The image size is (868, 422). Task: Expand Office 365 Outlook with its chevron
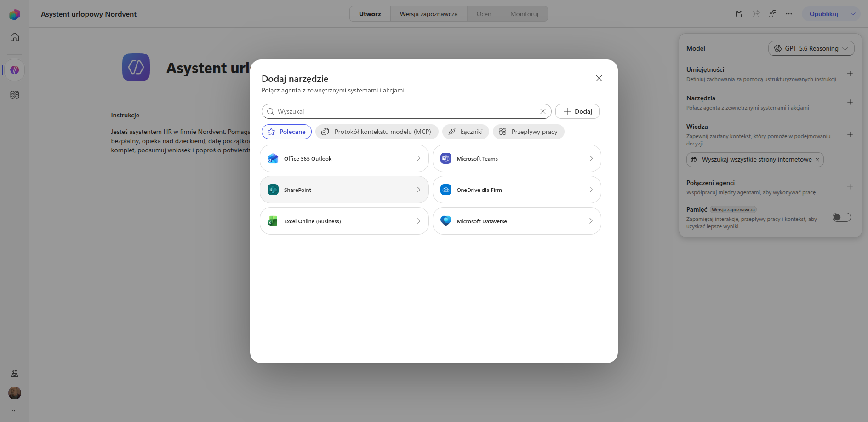click(418, 158)
